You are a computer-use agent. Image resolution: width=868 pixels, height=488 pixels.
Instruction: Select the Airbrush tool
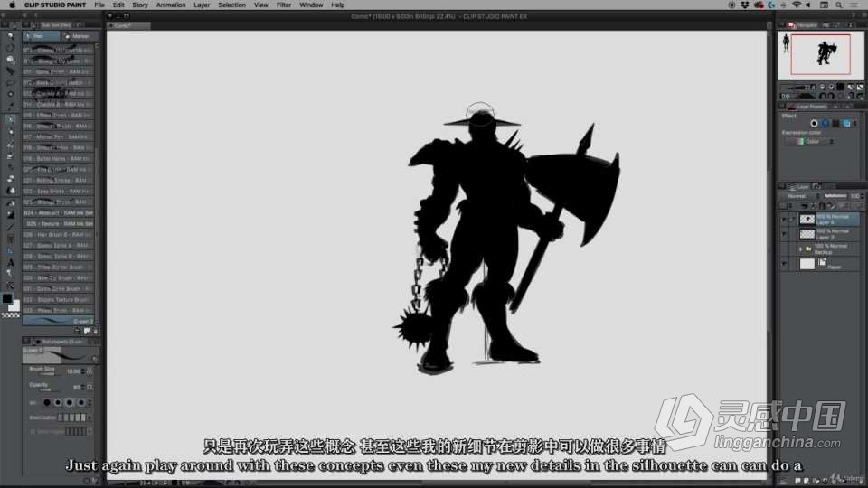click(10, 156)
